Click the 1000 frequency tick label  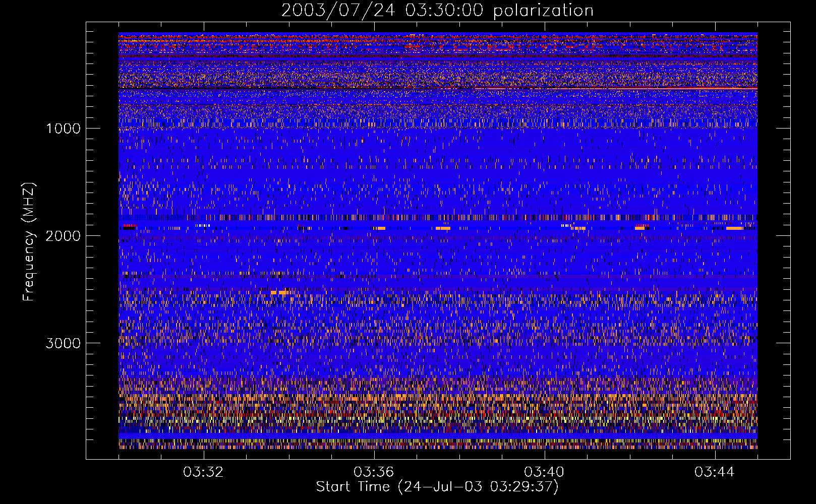(64, 129)
